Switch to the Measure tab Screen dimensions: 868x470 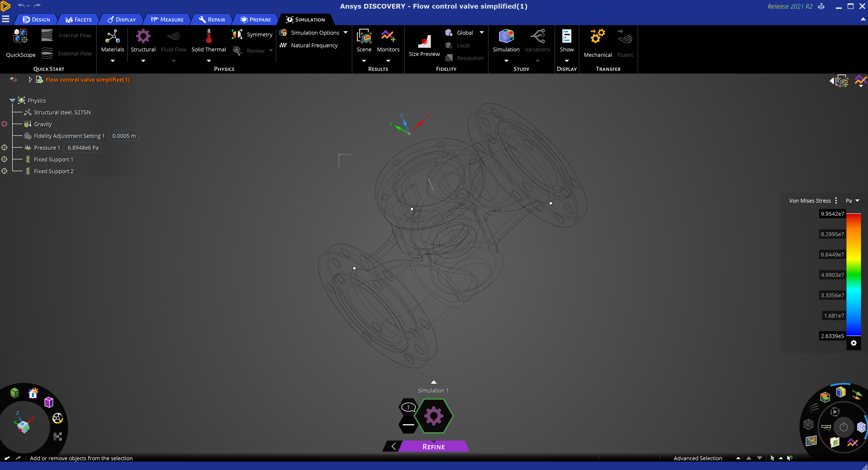167,19
